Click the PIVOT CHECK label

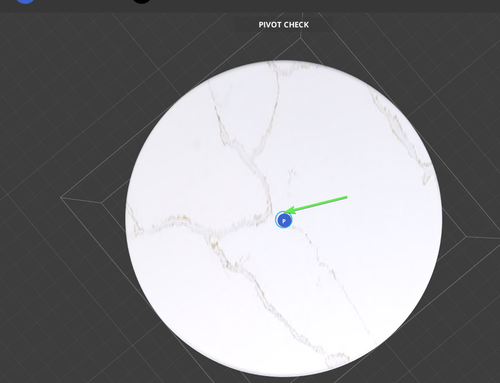[x=284, y=25]
